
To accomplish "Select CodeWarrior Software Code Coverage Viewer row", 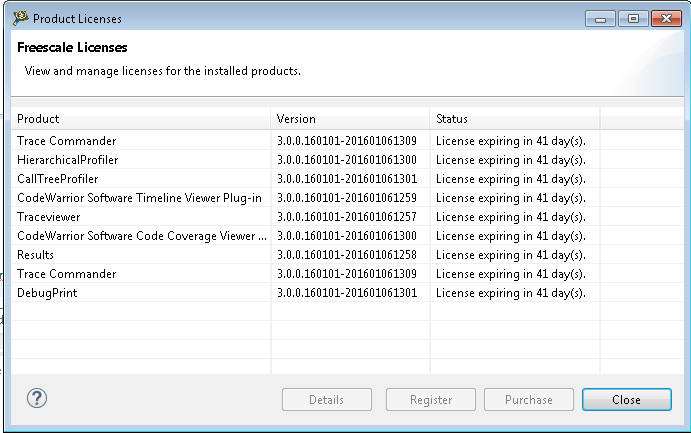I will [x=142, y=236].
